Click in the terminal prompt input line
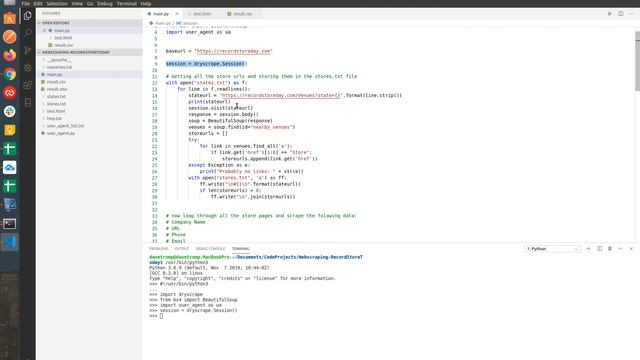The width and height of the screenshot is (640, 360). [x=161, y=316]
